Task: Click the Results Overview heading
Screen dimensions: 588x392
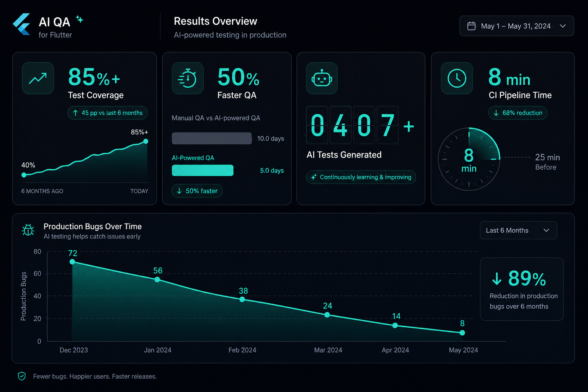Action: click(x=216, y=21)
